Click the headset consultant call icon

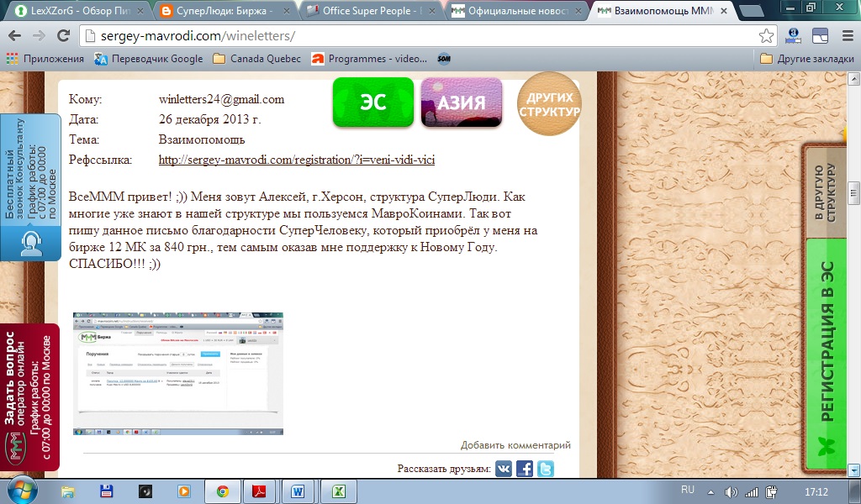(x=31, y=243)
